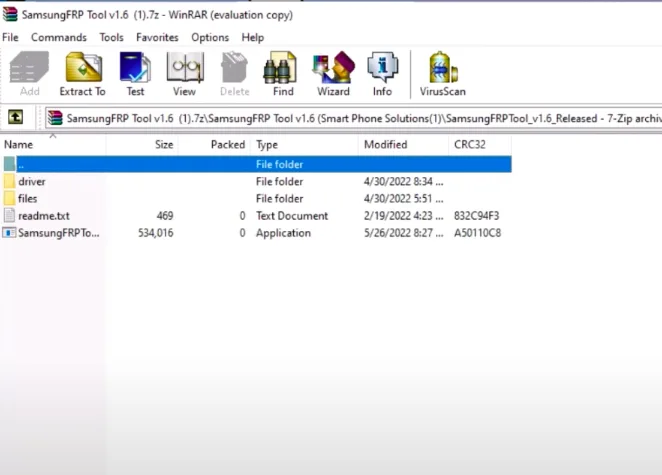Go up one level with arrow button
662x475 pixels.
[x=16, y=117]
